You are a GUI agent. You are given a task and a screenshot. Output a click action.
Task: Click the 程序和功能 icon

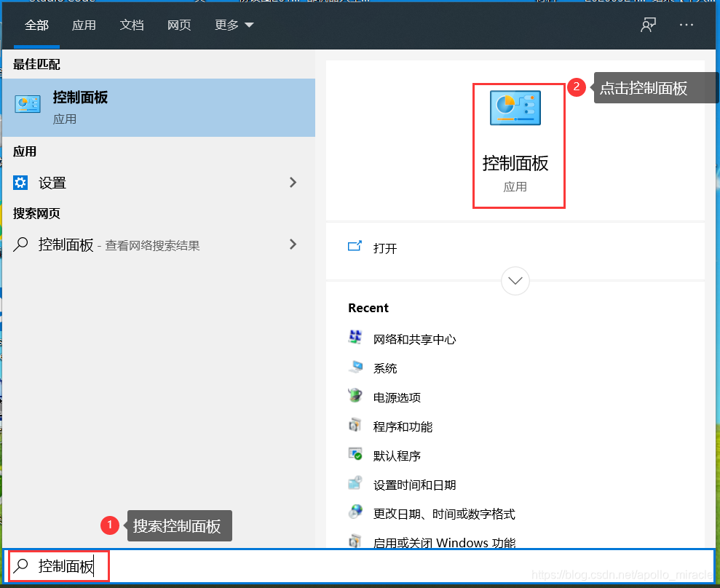[x=355, y=424]
